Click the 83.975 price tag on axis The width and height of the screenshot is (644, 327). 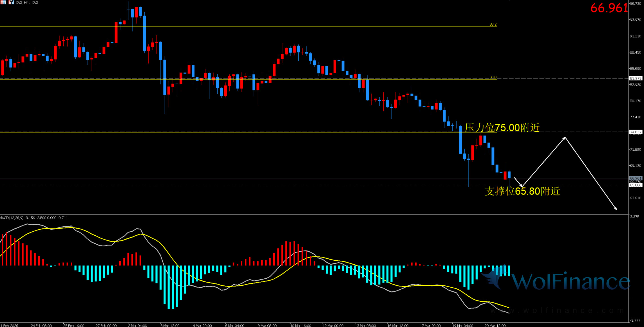coord(636,78)
